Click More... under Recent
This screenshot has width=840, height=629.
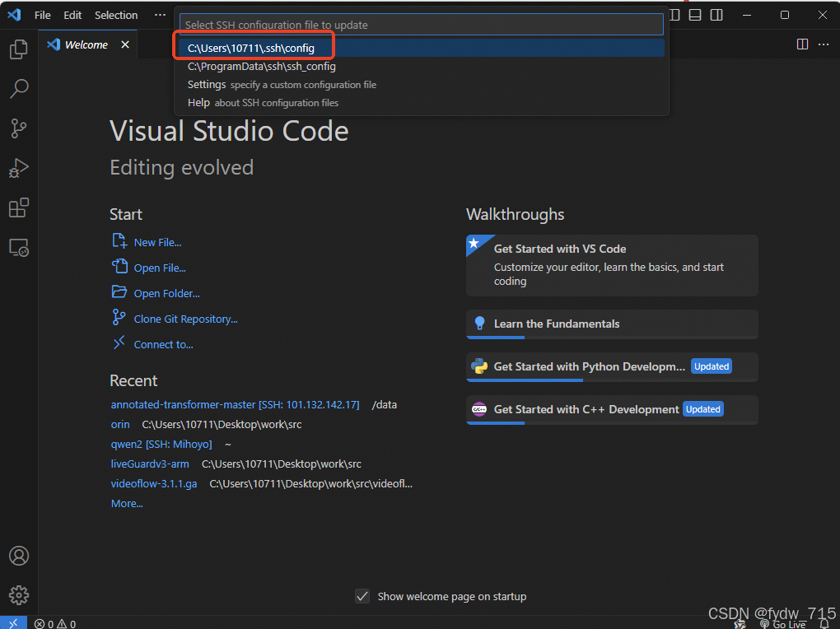pos(127,504)
